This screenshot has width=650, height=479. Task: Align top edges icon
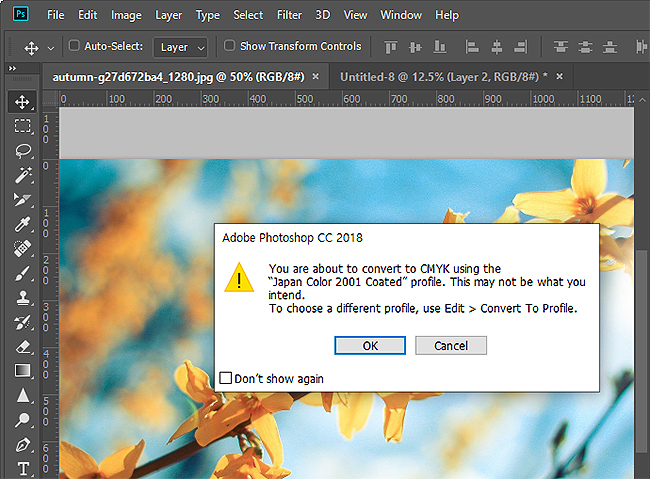pyautogui.click(x=390, y=47)
